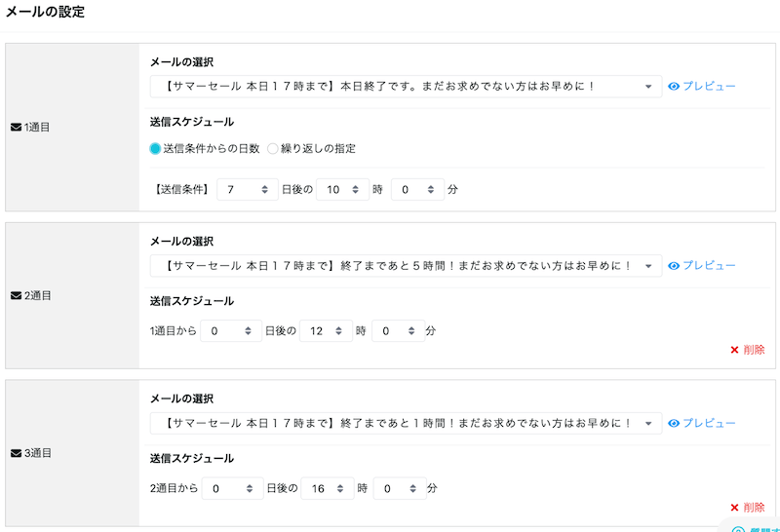Screen dimensions: 780x532
Task: Adjust the hour stepper showing 16 in 3通目
Action: tap(340, 489)
